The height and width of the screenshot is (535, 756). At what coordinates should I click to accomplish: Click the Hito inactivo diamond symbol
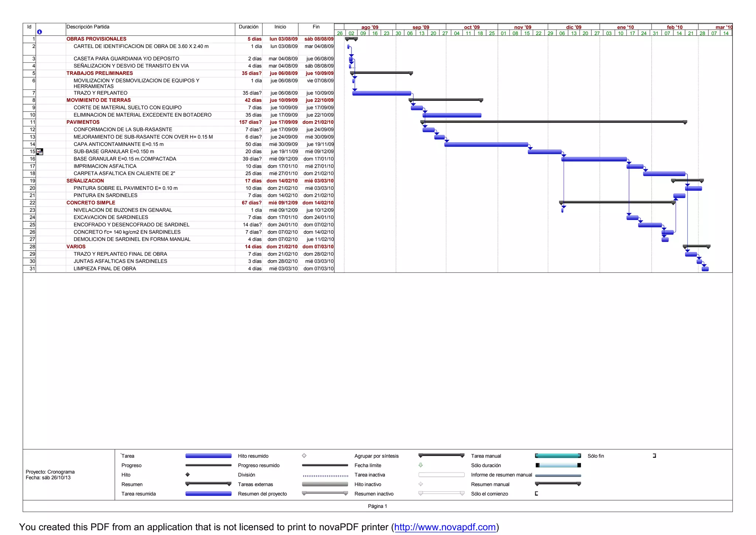[420, 484]
